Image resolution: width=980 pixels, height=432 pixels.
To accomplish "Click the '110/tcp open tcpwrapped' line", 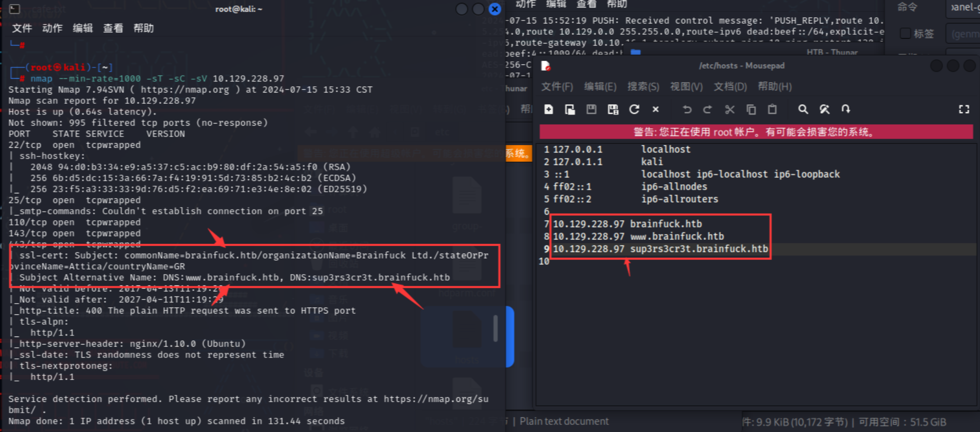I will pos(74,223).
